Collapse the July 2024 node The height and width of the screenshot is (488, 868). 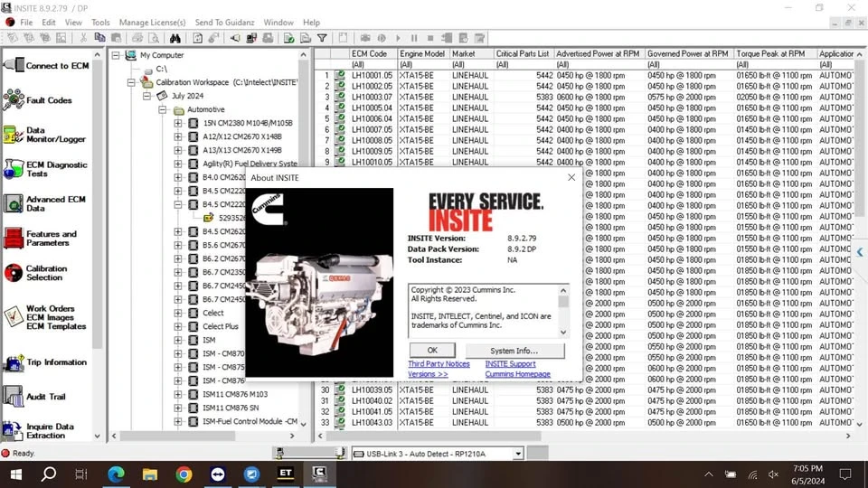(x=146, y=96)
